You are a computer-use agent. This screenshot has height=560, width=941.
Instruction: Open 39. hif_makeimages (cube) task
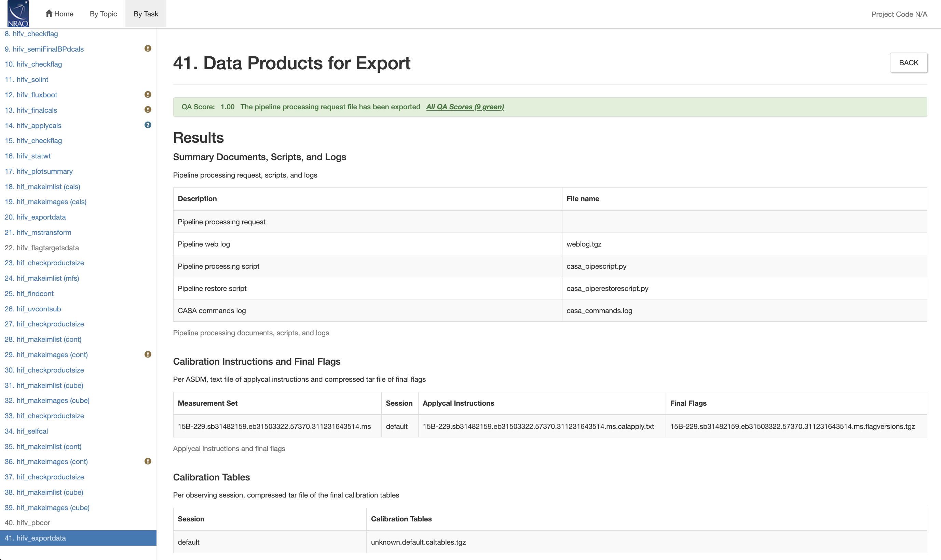(x=47, y=507)
